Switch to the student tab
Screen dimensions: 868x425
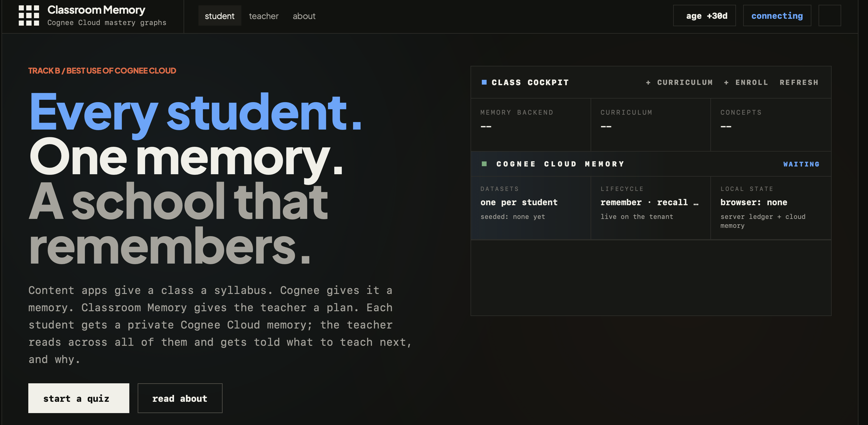pos(219,16)
